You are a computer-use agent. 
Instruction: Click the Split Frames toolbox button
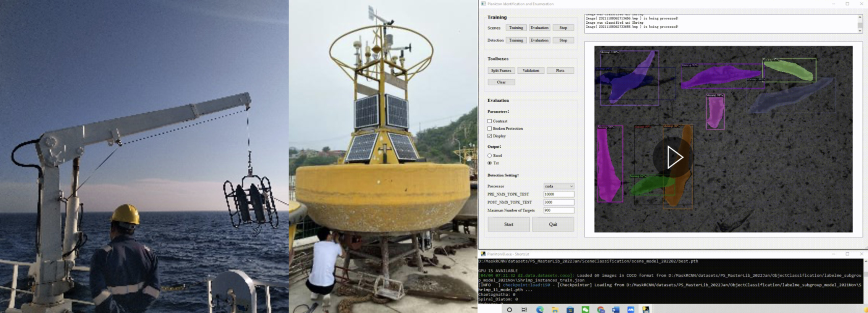[x=501, y=71]
